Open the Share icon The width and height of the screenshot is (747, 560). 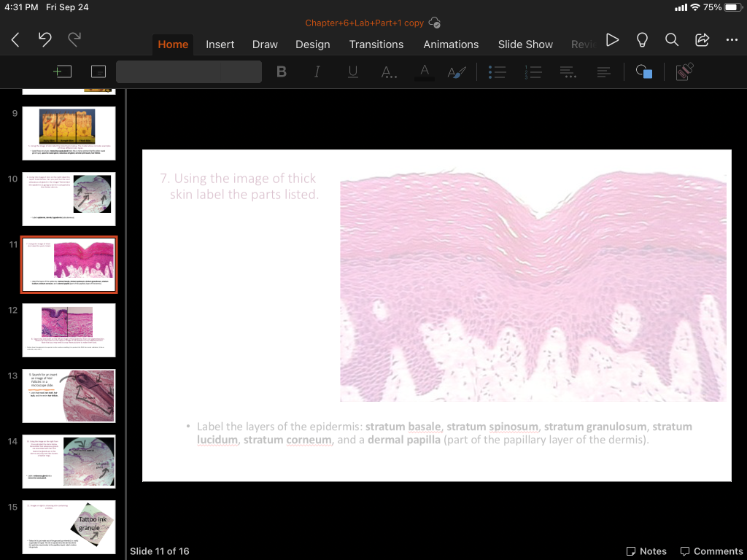pos(703,40)
